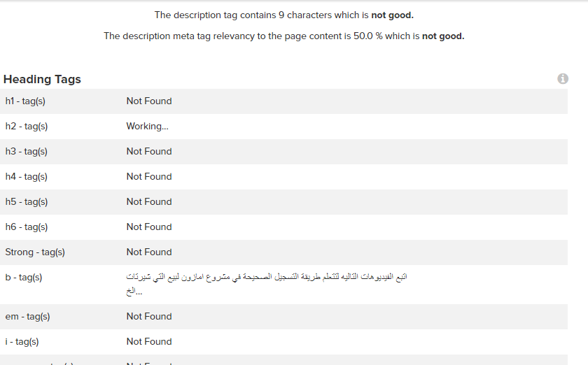Click 'Not Found' result for h4 tags
This screenshot has height=365, width=588.
click(x=149, y=177)
